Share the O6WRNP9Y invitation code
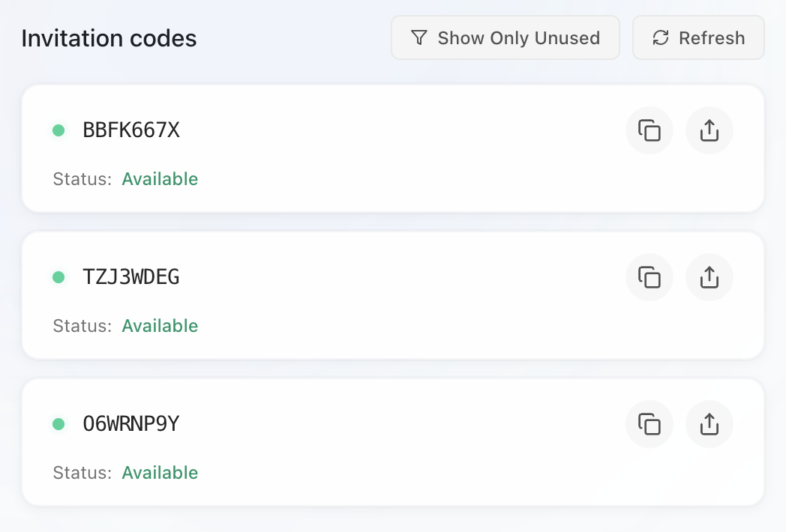The image size is (786, 532). click(709, 424)
